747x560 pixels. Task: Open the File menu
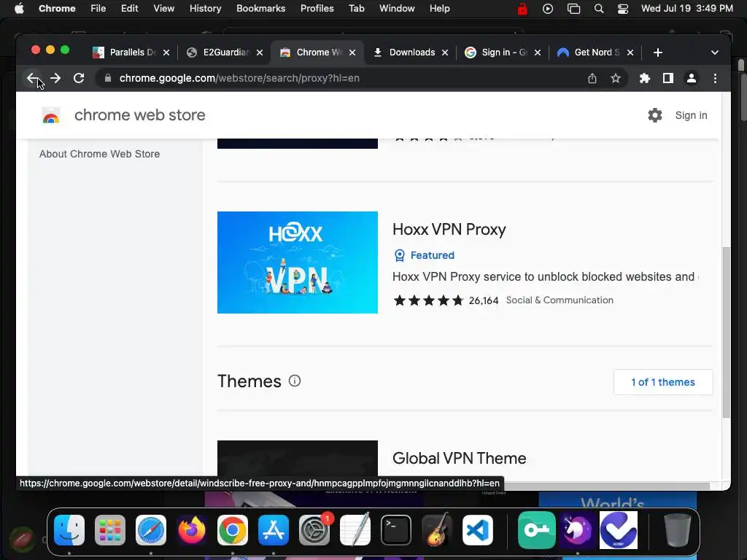pyautogui.click(x=98, y=9)
